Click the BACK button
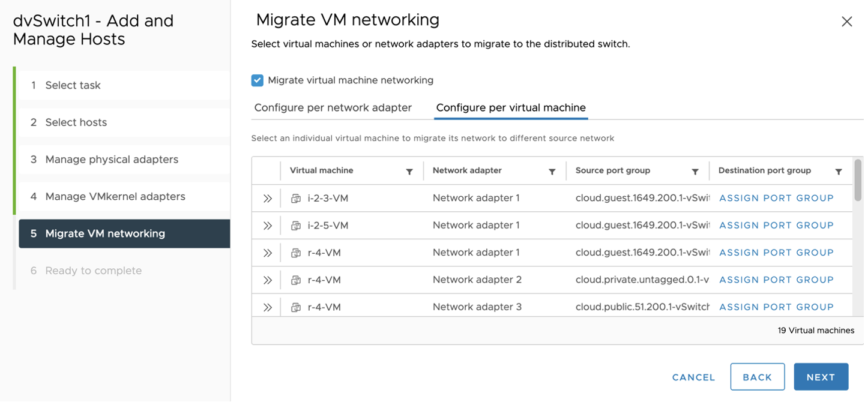 (758, 377)
